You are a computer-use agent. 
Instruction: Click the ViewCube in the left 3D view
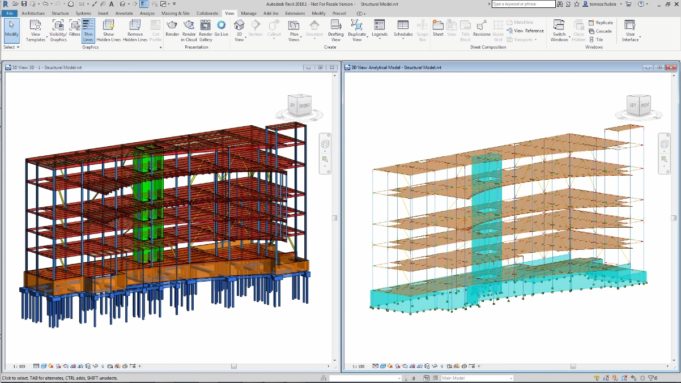coord(300,105)
